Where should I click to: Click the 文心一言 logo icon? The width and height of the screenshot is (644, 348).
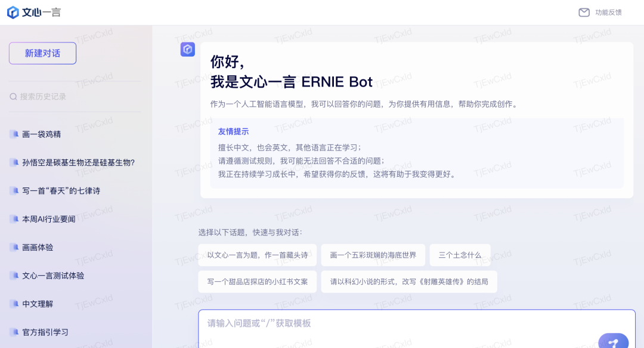point(13,13)
